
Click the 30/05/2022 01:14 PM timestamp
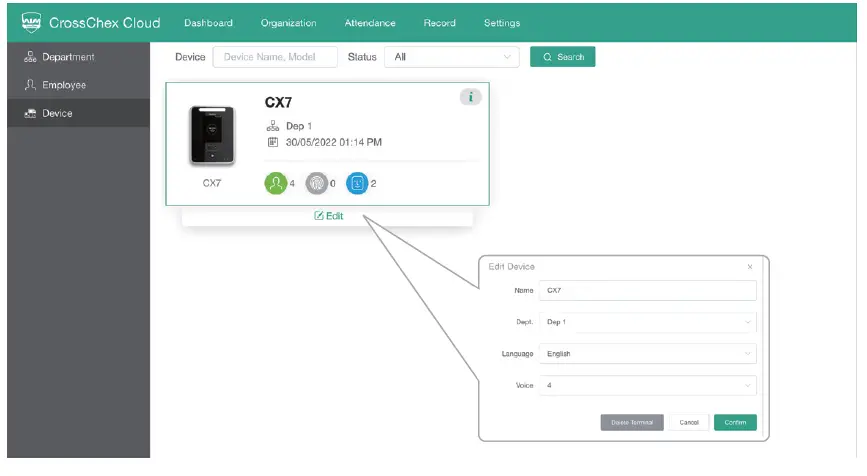[333, 143]
